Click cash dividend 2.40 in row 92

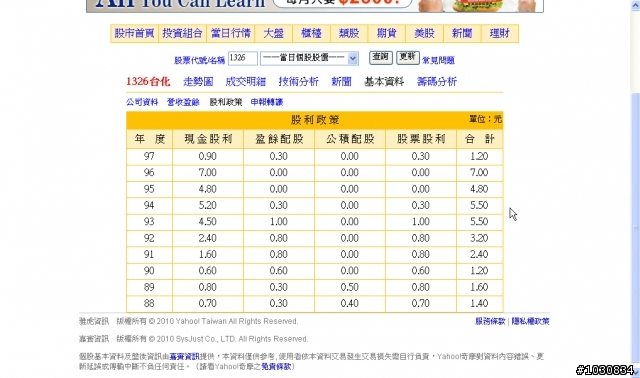coord(208,238)
